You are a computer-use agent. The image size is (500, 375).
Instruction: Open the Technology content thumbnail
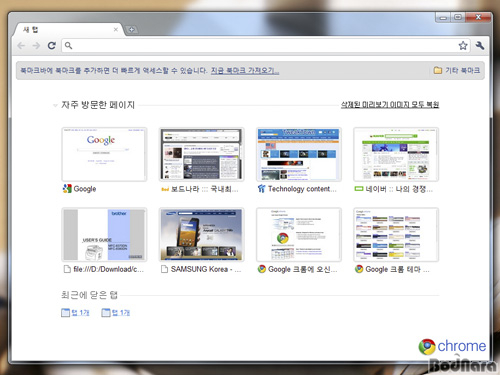[299, 154]
